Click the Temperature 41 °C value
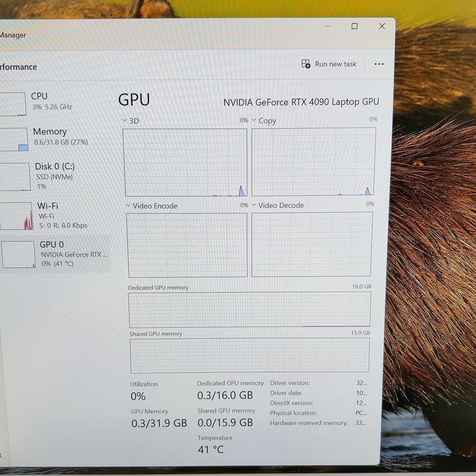Screen dimensions: 476x476 click(211, 449)
